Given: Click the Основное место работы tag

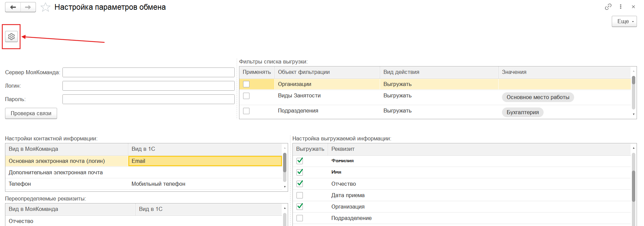Looking at the screenshot, I should click(538, 97).
